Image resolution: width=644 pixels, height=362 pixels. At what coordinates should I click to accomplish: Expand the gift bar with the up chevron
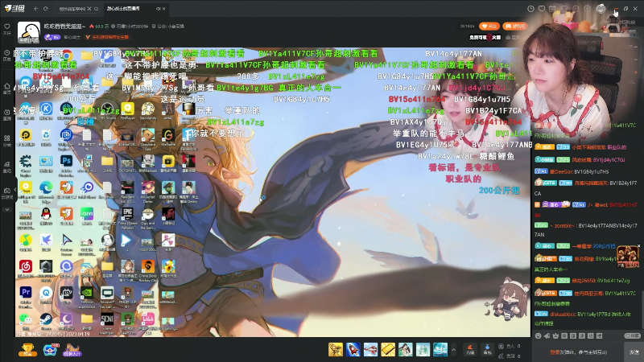(453, 350)
